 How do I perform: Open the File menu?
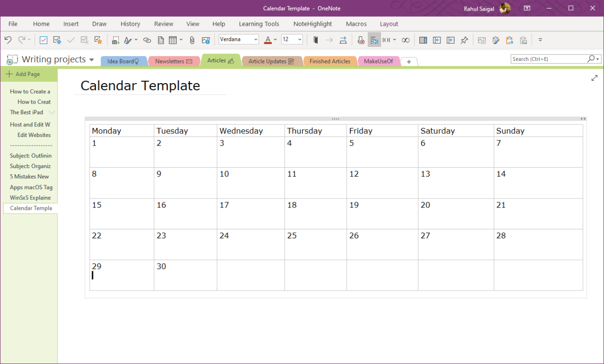[13, 24]
